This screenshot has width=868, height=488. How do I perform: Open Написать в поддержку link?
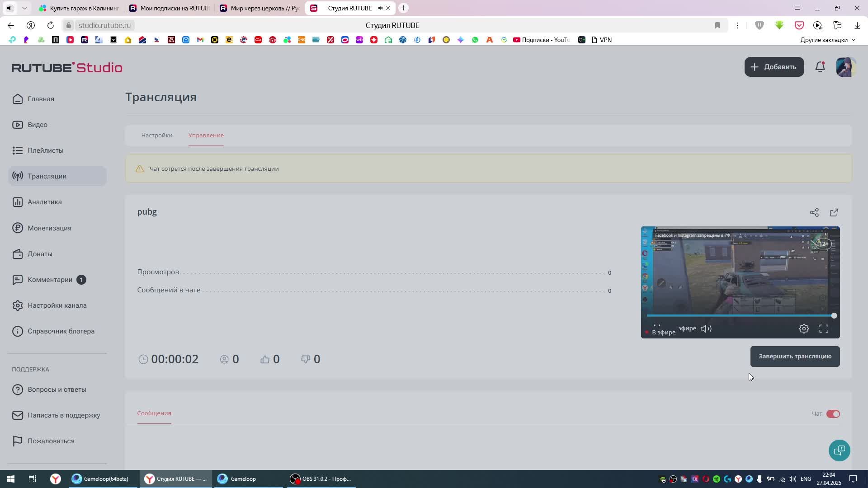pyautogui.click(x=64, y=415)
